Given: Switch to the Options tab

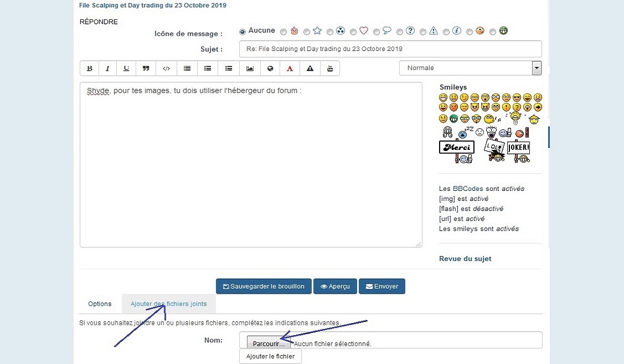Looking at the screenshot, I should [100, 304].
